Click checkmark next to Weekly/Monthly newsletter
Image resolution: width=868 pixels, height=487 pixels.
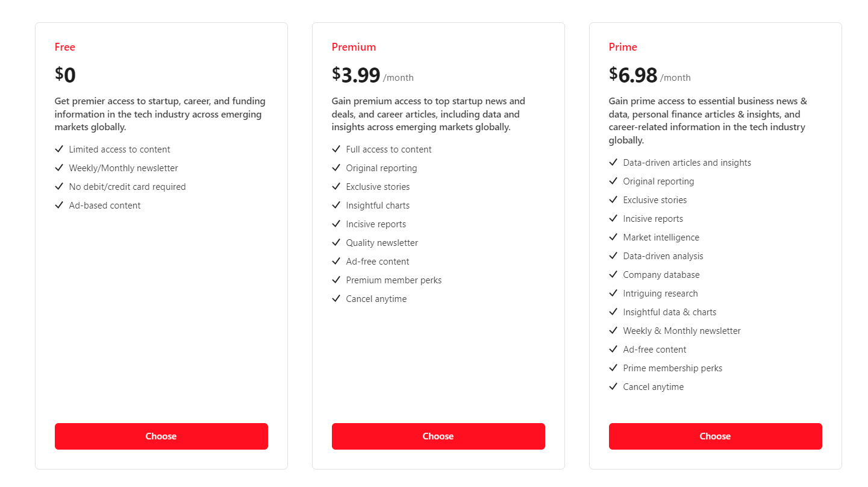(59, 168)
